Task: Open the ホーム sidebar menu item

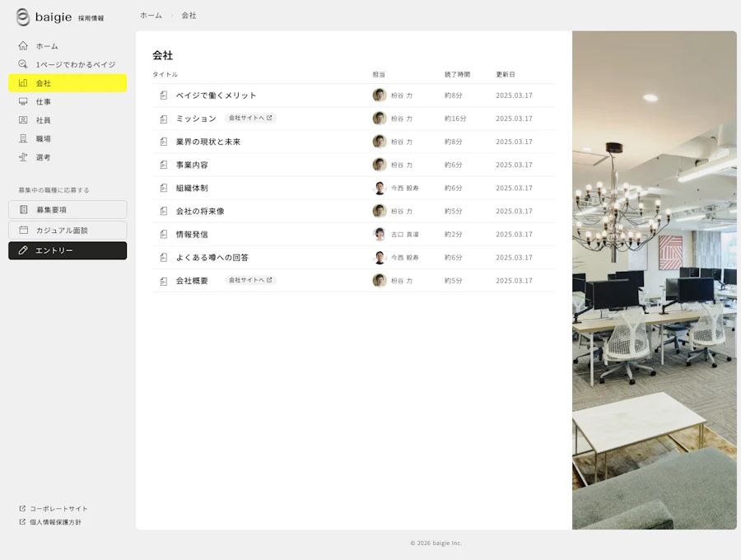Action: click(68, 46)
